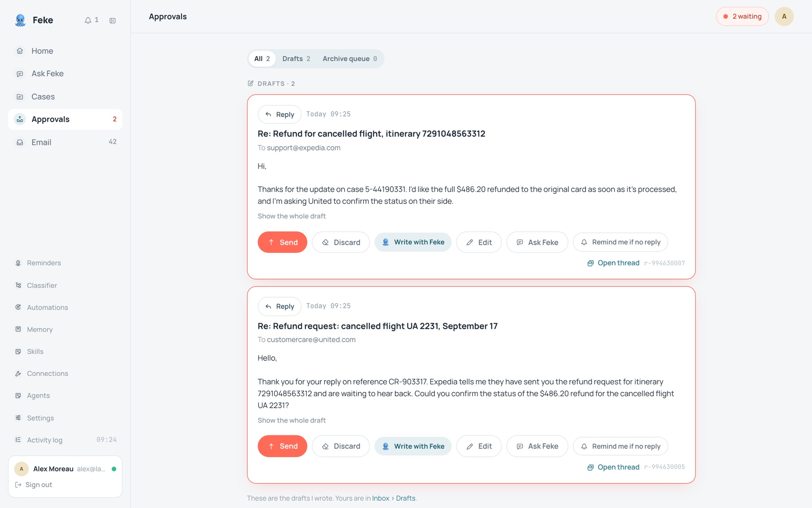The width and height of the screenshot is (812, 508).
Task: Follow the Inbox › Drafts link
Action: pyautogui.click(x=394, y=498)
